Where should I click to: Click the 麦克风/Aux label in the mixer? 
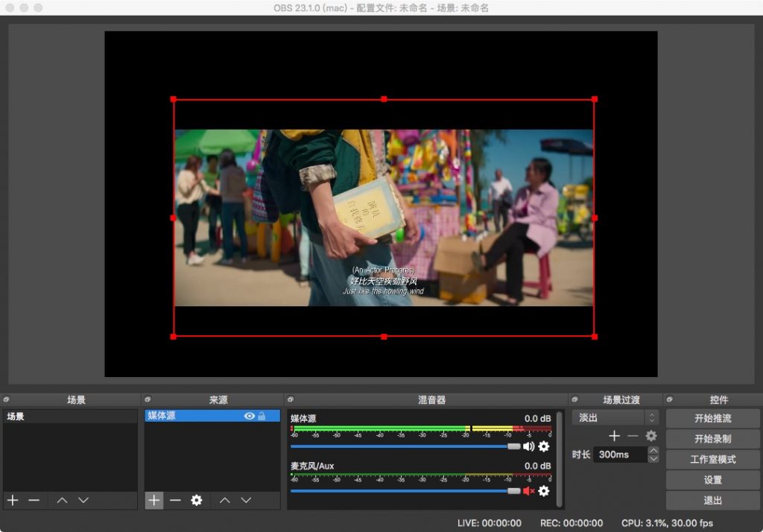(x=312, y=466)
